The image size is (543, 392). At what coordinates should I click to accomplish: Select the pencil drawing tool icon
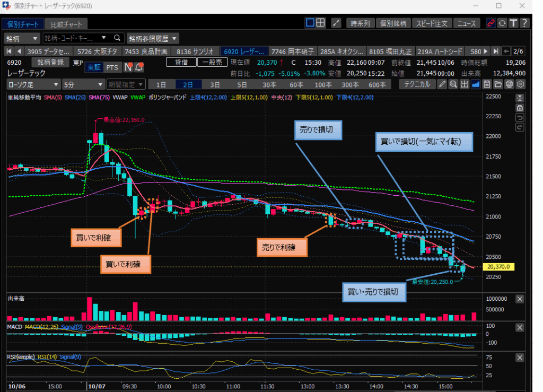coord(442,84)
